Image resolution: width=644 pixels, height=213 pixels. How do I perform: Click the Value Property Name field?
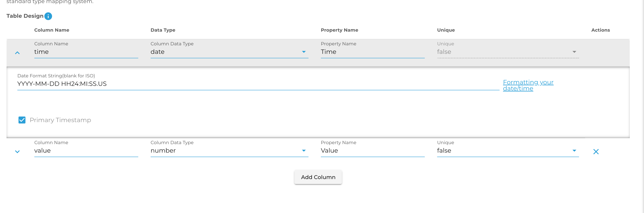372,151
